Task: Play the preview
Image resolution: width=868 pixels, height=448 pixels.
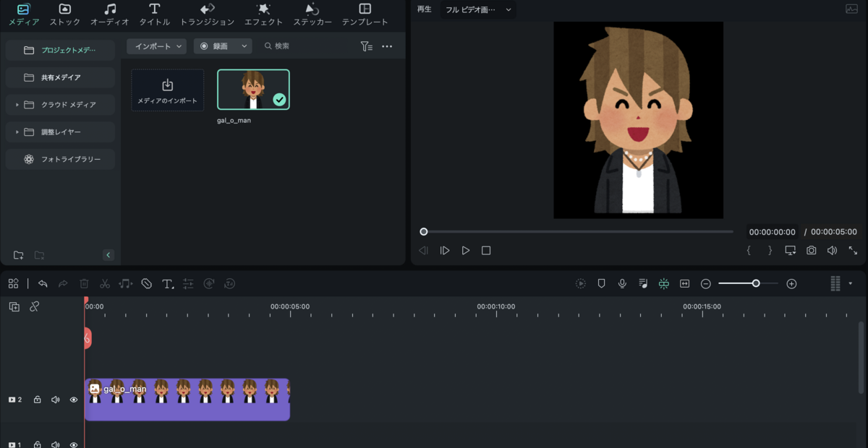Action: (x=466, y=251)
